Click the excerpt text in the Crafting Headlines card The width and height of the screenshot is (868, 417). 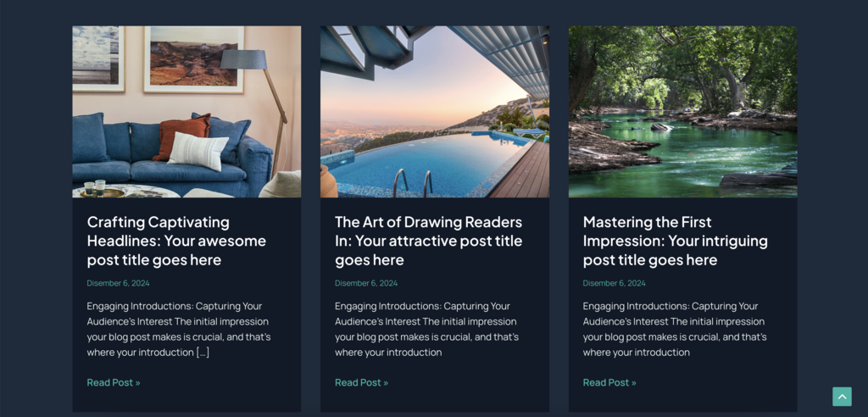coord(179,329)
